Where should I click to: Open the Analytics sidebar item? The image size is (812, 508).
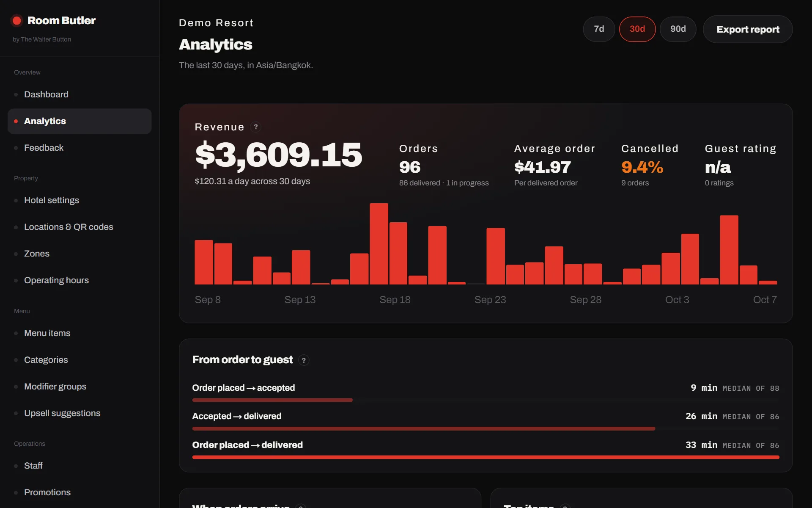[x=80, y=121]
